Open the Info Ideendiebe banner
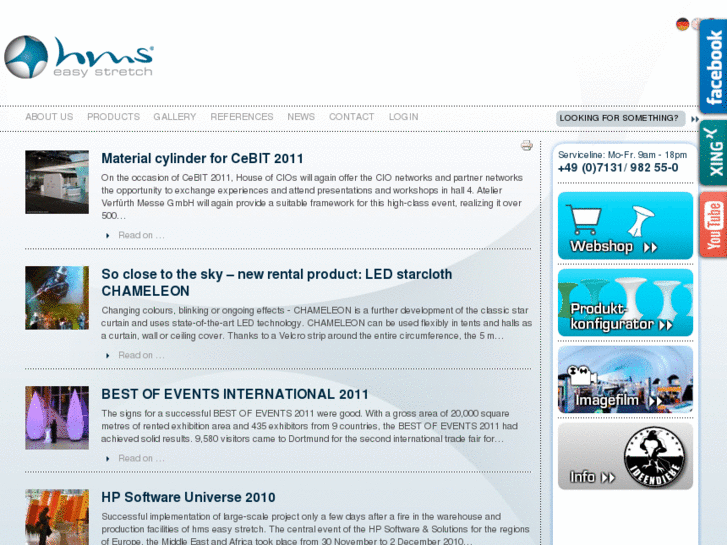Screen dimensions: 727x545 coord(625,456)
